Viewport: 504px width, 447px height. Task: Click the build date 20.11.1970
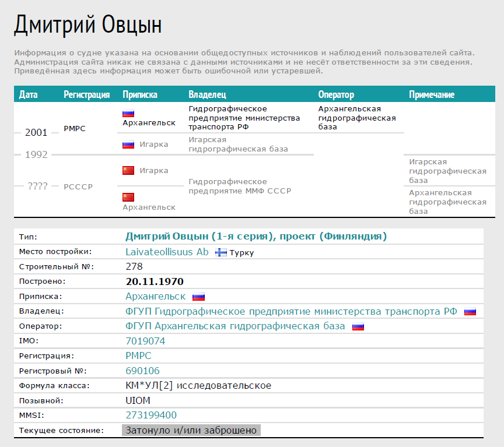pyautogui.click(x=155, y=281)
